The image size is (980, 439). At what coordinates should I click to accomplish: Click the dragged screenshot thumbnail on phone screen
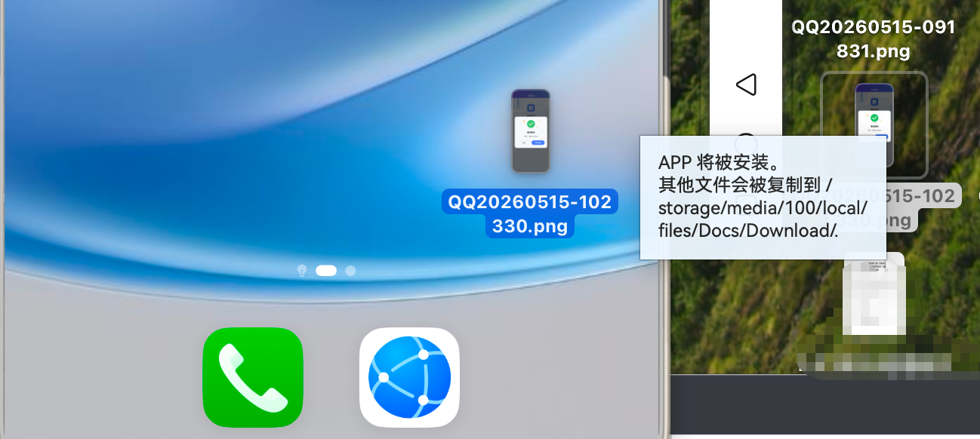tap(531, 130)
